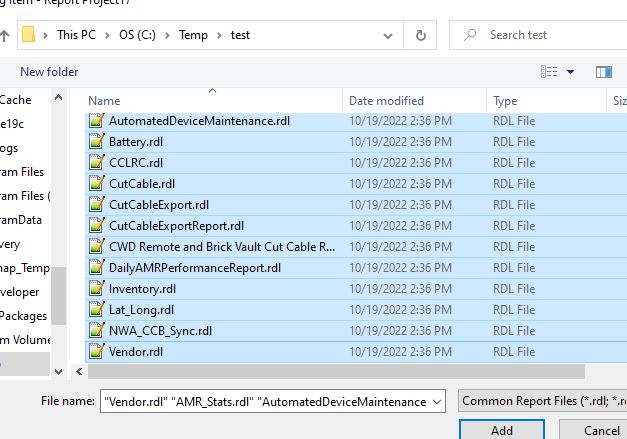Viewport: 627px width, 439px height.
Task: Click the Add button
Action: coord(502,430)
